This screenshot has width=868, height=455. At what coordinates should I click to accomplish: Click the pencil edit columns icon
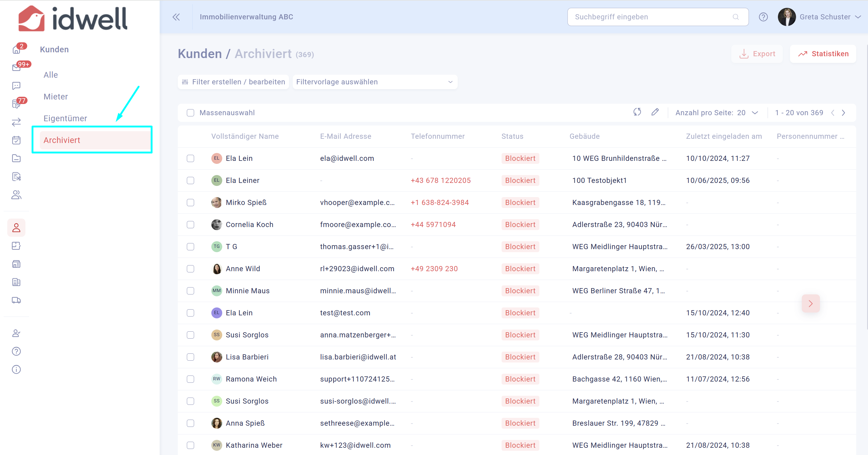point(655,112)
